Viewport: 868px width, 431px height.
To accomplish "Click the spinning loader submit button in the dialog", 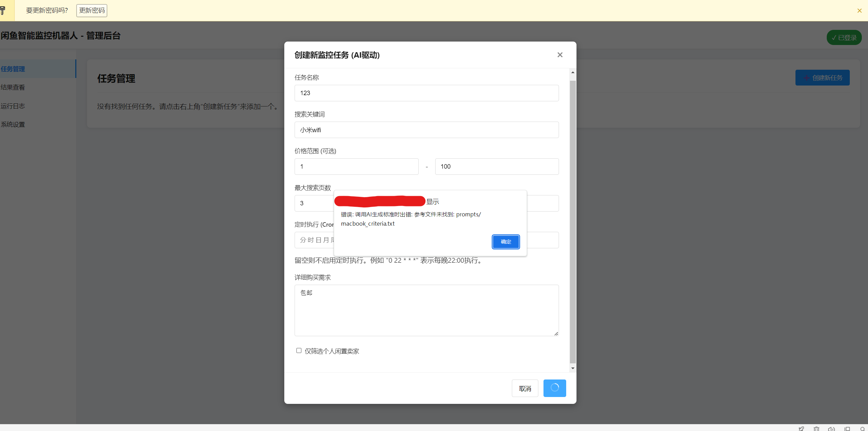I will click(x=554, y=388).
